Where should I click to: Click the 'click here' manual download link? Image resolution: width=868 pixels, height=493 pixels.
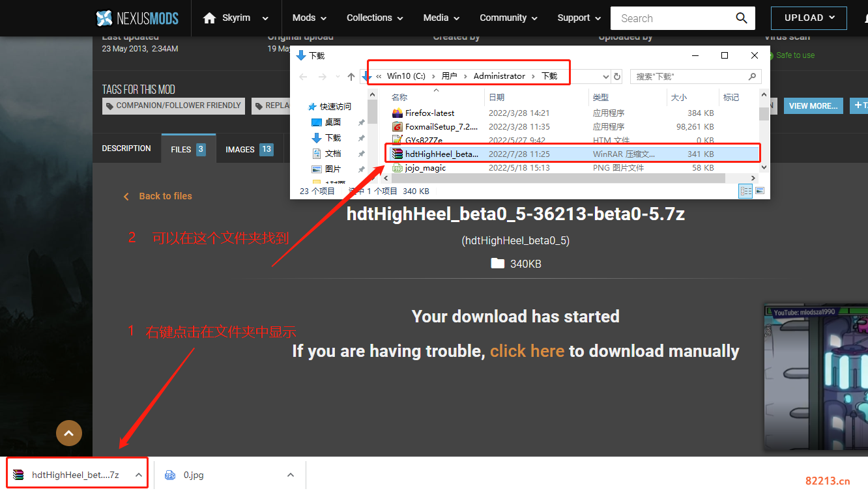[x=527, y=351]
